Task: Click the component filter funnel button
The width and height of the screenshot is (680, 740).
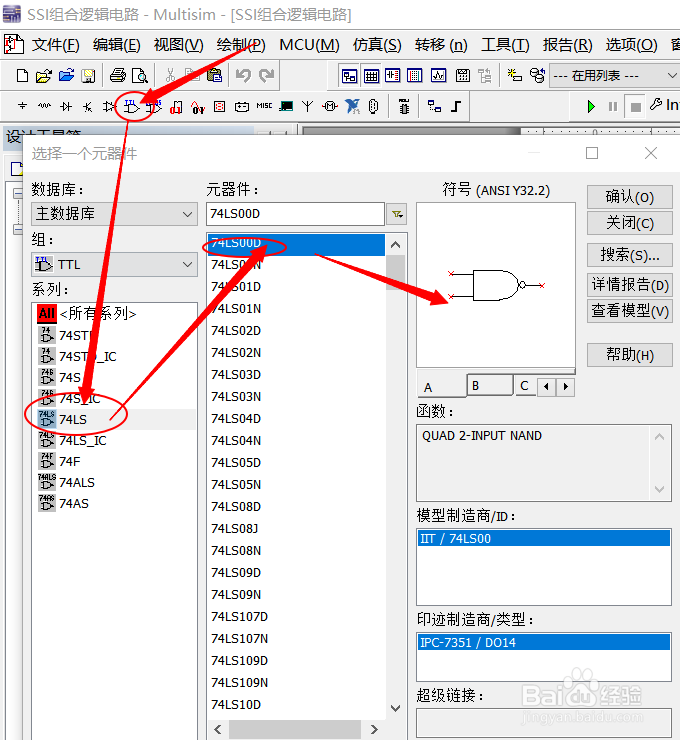Action: point(397,214)
